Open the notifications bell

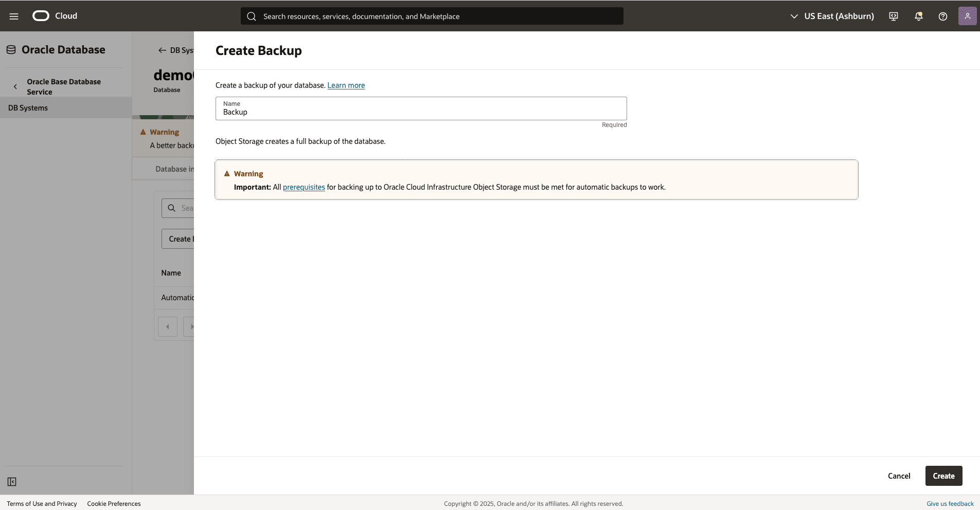(x=918, y=16)
